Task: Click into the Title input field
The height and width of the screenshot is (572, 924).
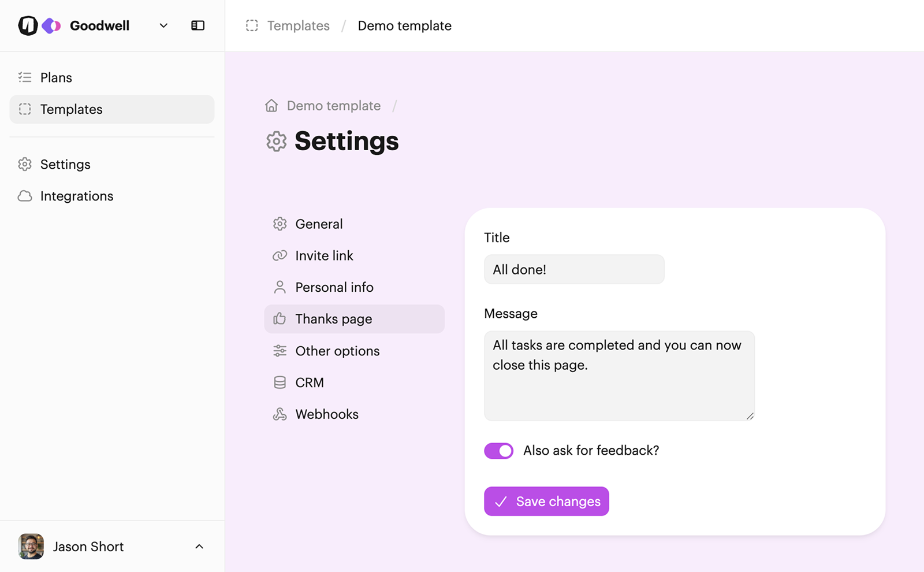Action: (574, 269)
